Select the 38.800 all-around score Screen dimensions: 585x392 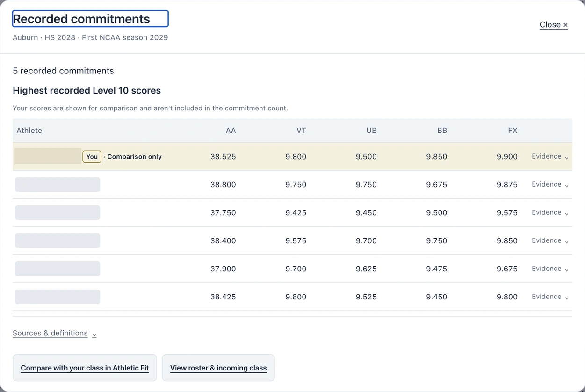pyautogui.click(x=223, y=185)
